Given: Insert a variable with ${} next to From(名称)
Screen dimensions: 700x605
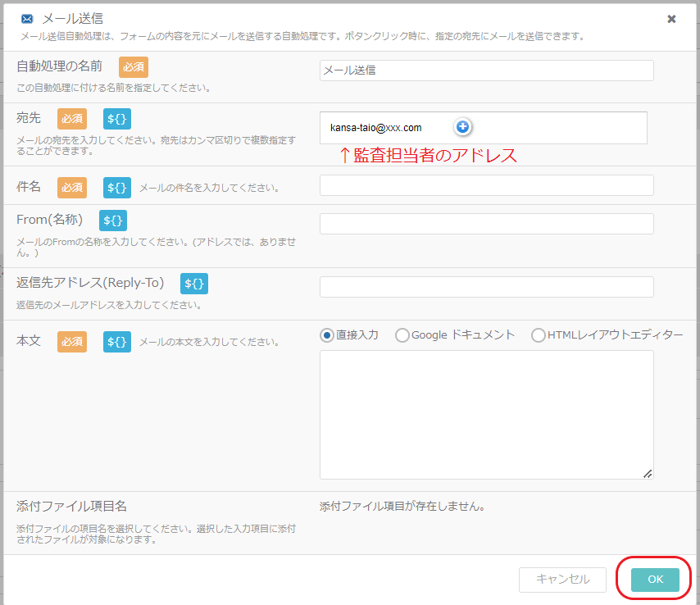Looking at the screenshot, I should [113, 221].
